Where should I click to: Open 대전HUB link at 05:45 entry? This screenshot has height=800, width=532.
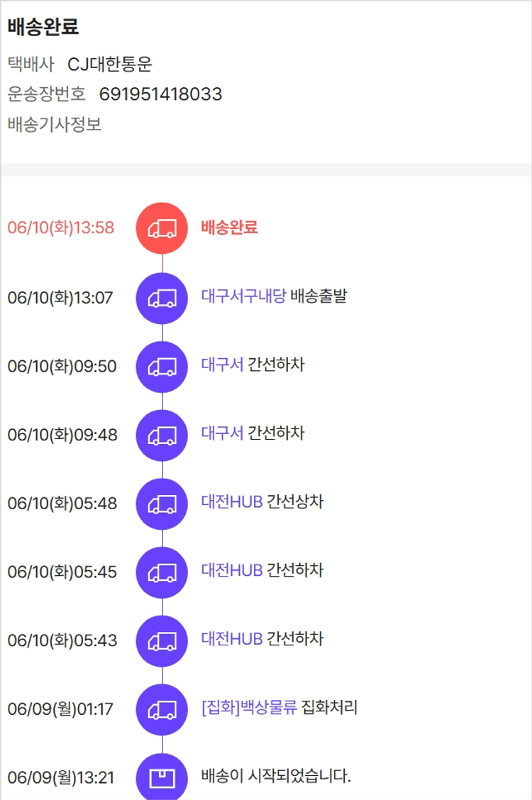tap(232, 570)
